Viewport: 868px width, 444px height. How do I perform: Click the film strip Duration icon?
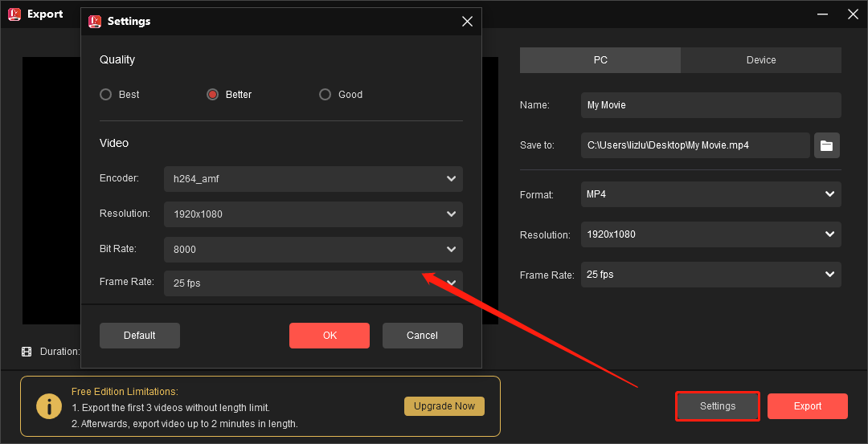pyautogui.click(x=27, y=351)
